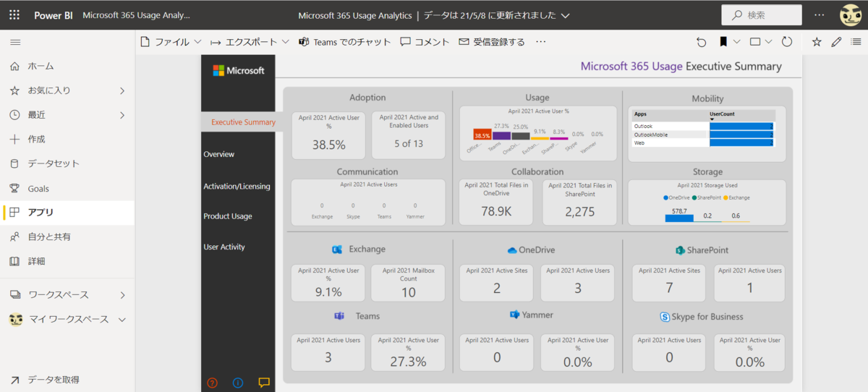The width and height of the screenshot is (868, 392).
Task: Click the refresh visuals icon
Action: 787,42
